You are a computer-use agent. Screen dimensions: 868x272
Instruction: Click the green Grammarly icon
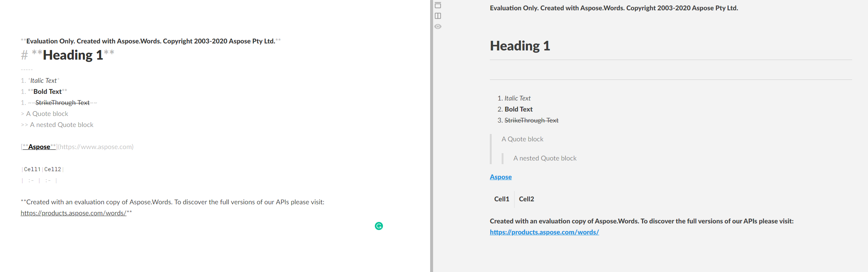(x=379, y=226)
